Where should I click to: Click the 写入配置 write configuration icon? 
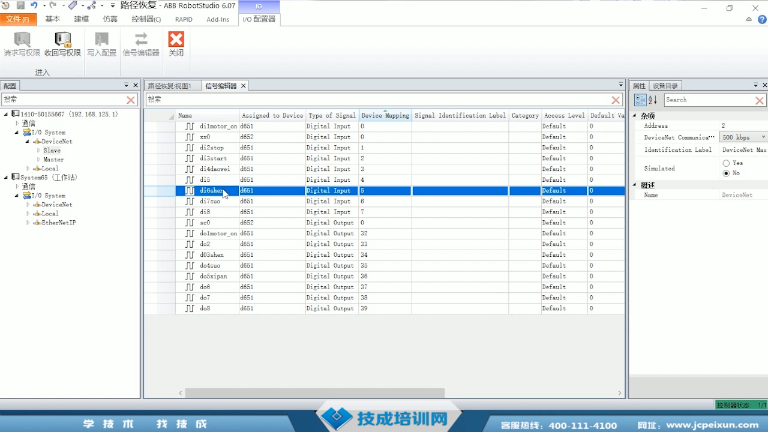coord(101,40)
